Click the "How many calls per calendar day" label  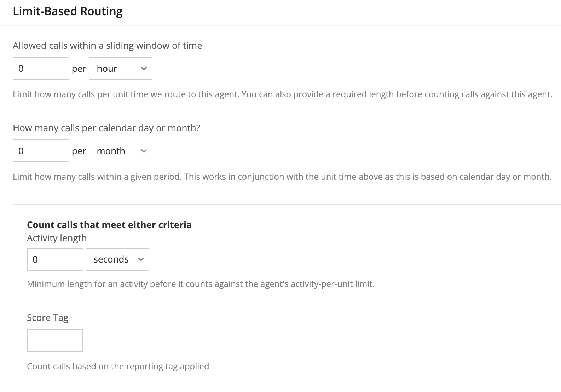tap(106, 128)
